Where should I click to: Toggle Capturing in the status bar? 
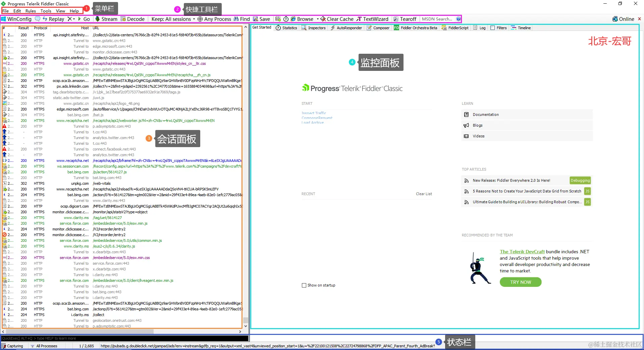pyautogui.click(x=12, y=346)
